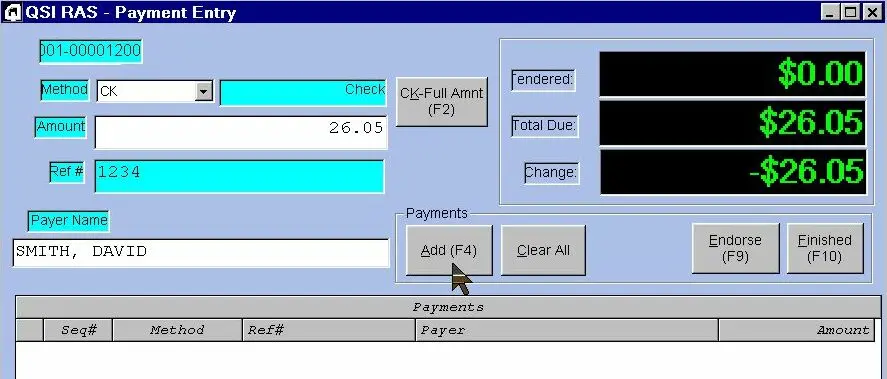Click the Payments grid title header
Image resolution: width=887 pixels, height=379 pixels.
tap(448, 307)
